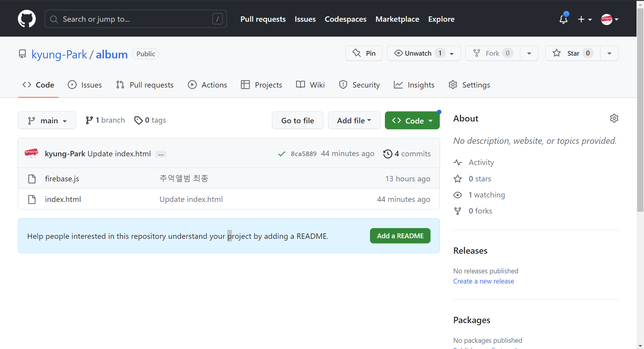Expand the commit message ellipsis
The height and width of the screenshot is (349, 644).
pyautogui.click(x=161, y=154)
